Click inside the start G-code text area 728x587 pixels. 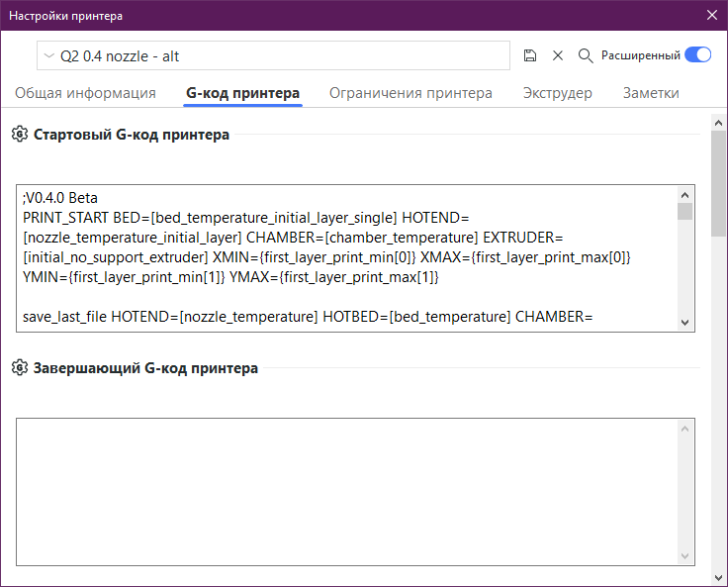(346, 257)
